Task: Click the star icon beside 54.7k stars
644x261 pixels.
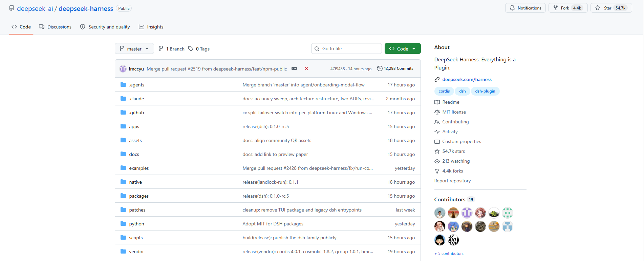Action: (x=437, y=152)
